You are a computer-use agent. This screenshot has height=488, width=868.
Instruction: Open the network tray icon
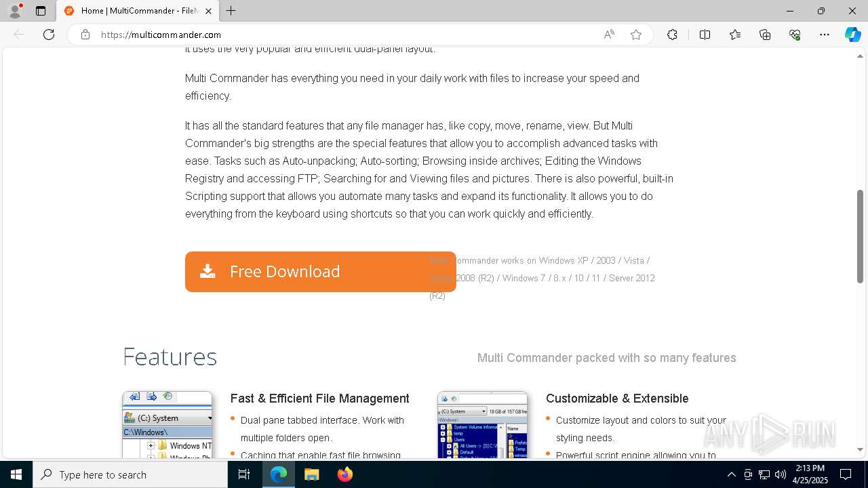point(764,474)
